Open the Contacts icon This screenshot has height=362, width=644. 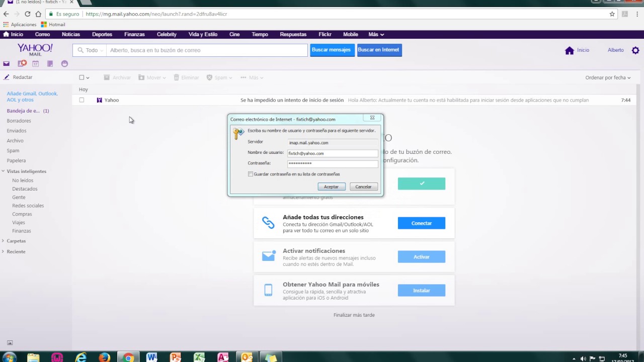point(22,64)
